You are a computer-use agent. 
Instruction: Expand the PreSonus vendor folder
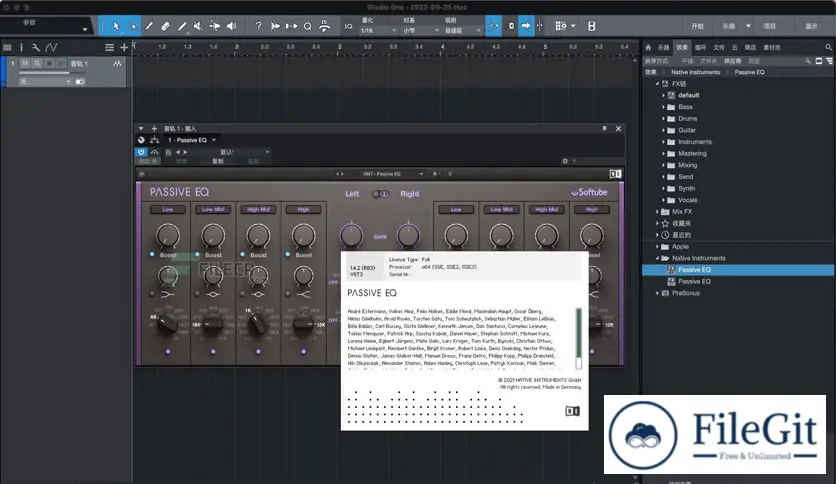point(657,293)
